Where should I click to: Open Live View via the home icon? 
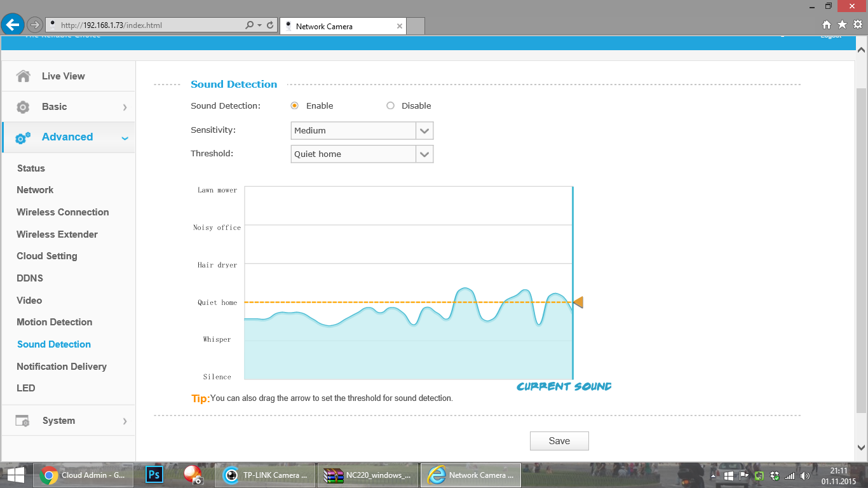click(x=24, y=76)
